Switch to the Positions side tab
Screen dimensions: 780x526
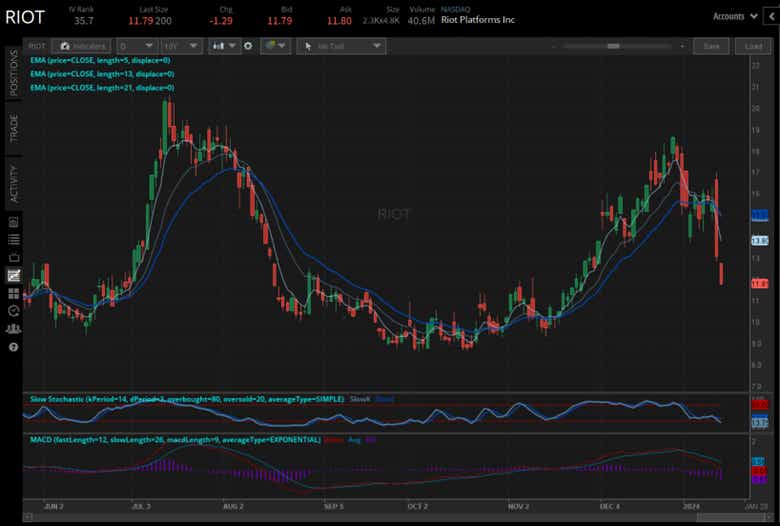point(14,72)
